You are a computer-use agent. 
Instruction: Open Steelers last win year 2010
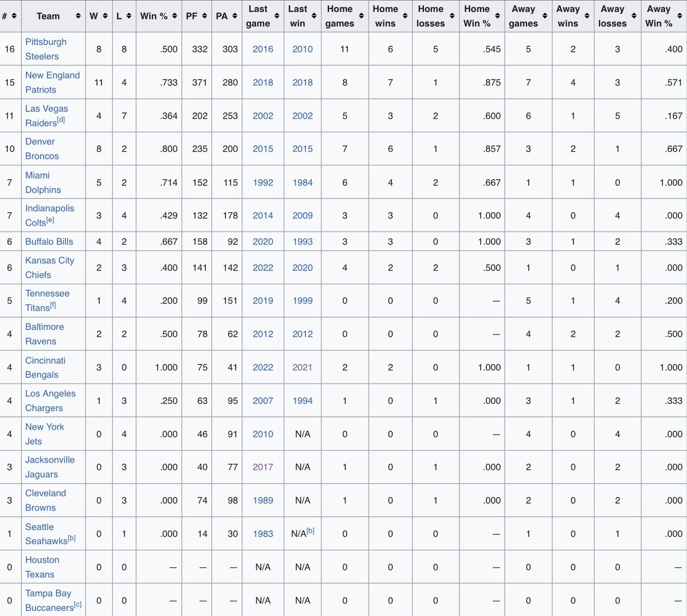tap(303, 49)
